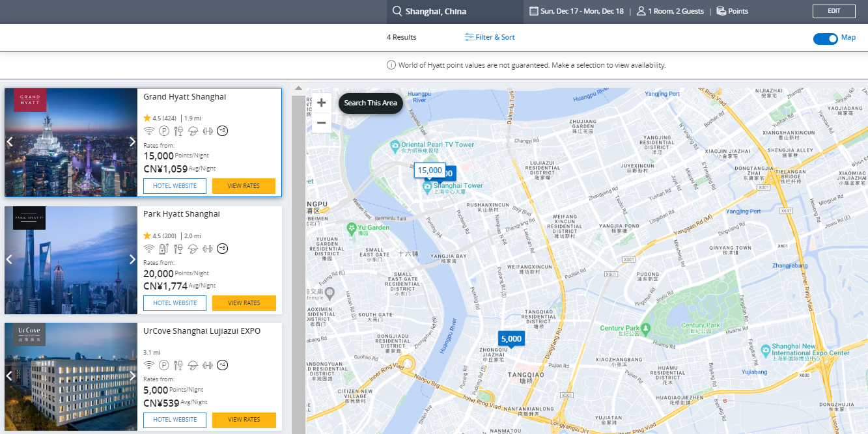View rates for Park Hyatt Shanghai
Viewport: 868px width, 434px height.
click(244, 303)
